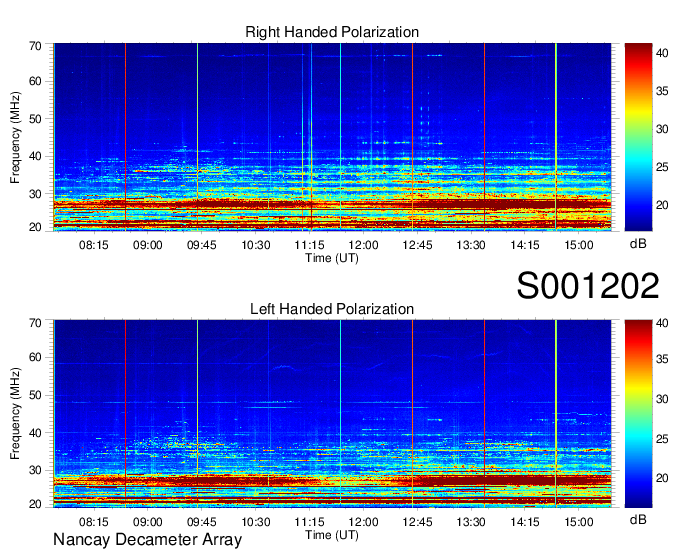The height and width of the screenshot is (552, 680).
Task: Click the 40 dB label on the upper color bar
Action: pos(662,53)
